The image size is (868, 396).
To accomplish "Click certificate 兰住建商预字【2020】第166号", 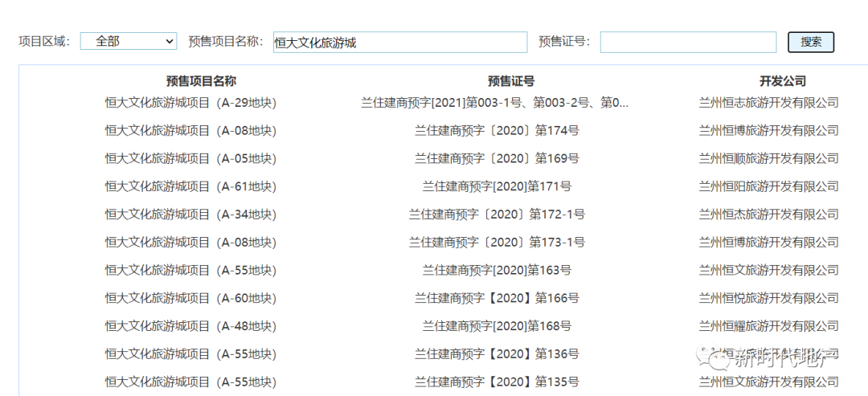I will 497,298.
